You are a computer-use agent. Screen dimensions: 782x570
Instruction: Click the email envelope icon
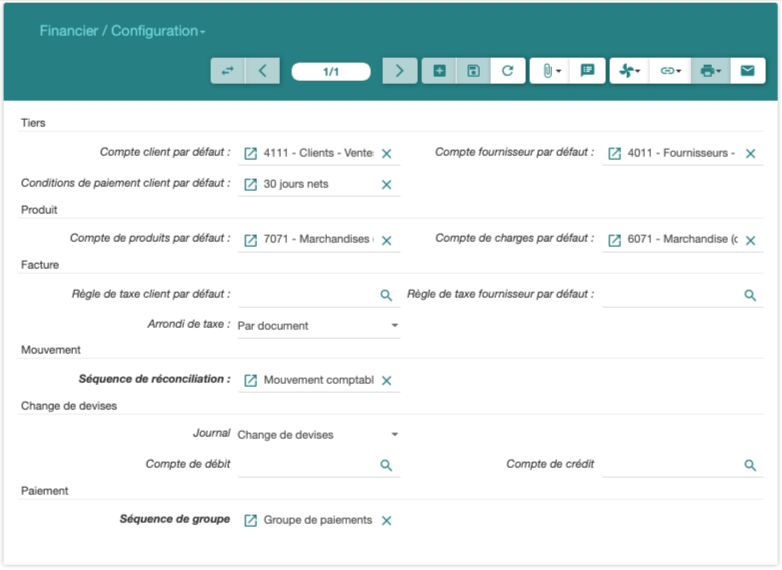click(x=748, y=71)
